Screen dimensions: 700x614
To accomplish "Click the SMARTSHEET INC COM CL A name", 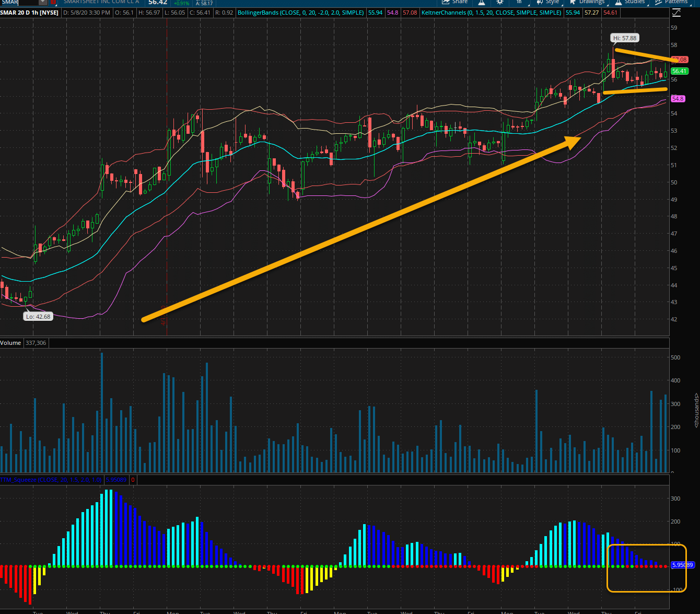I will [101, 2].
